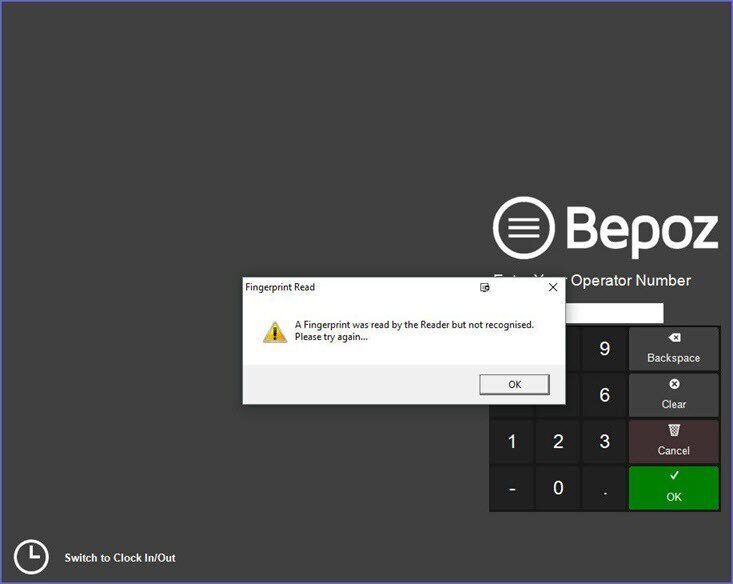Tap the decimal point key
Image resolution: width=733 pixels, height=584 pixels.
pyautogui.click(x=604, y=488)
